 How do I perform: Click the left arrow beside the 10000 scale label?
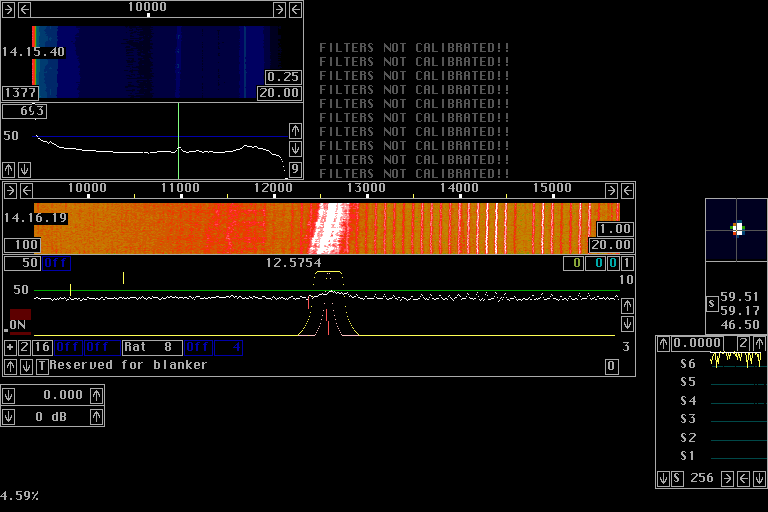click(27, 191)
